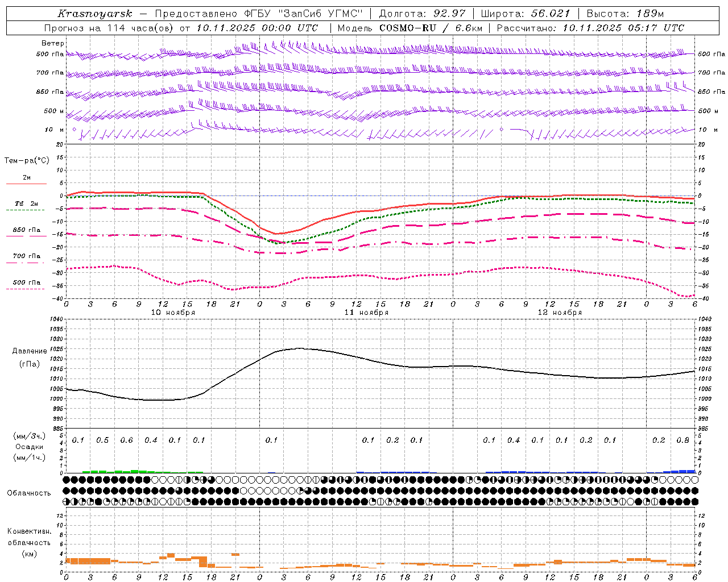Click the 'Давление' pressure chart label

(30, 351)
